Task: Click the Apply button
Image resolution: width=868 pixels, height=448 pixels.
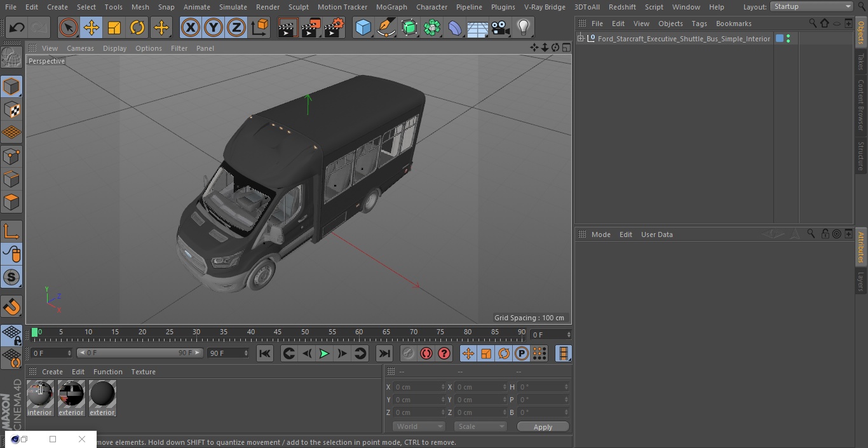Action: pyautogui.click(x=543, y=426)
